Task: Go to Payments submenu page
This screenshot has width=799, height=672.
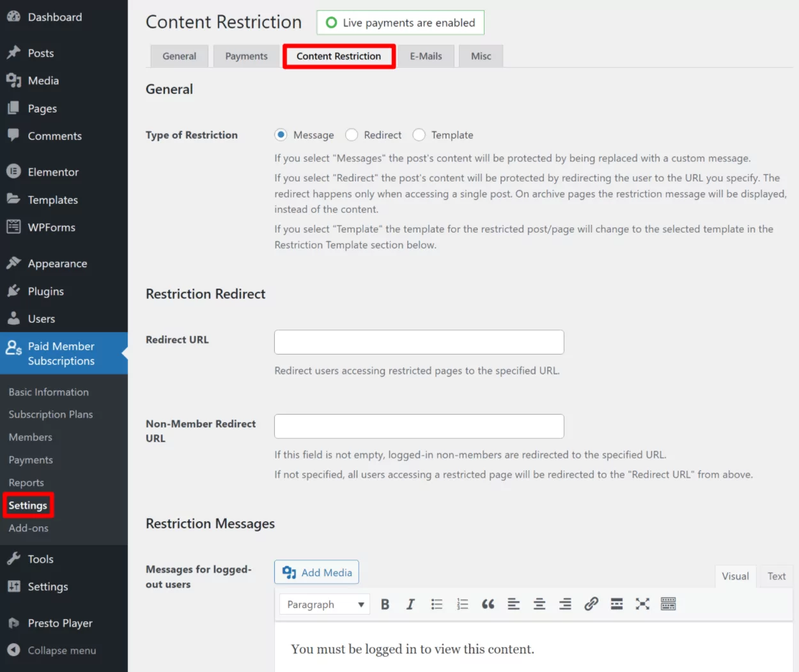Action: tap(31, 460)
